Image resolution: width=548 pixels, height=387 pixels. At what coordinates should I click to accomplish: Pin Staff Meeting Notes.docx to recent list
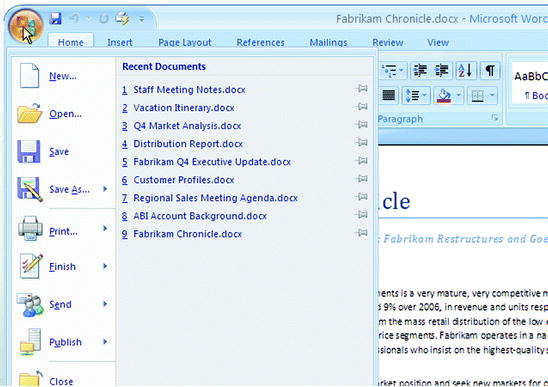[361, 88]
